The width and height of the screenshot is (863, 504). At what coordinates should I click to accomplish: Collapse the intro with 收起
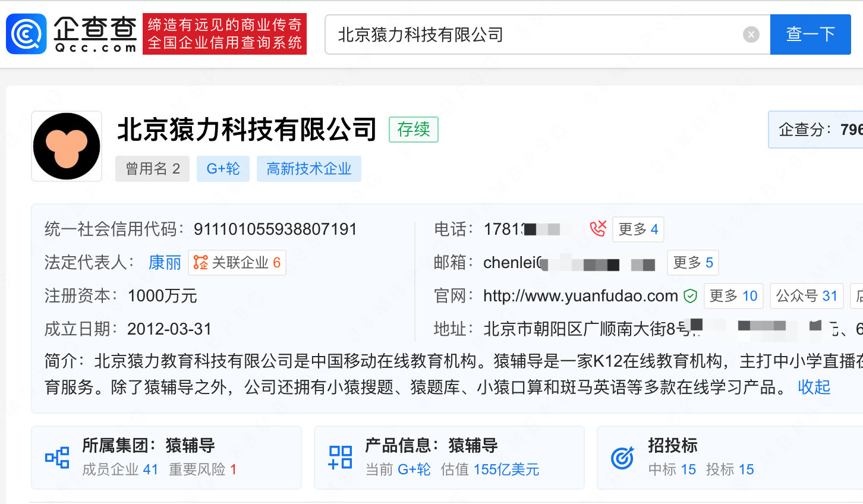tap(814, 388)
